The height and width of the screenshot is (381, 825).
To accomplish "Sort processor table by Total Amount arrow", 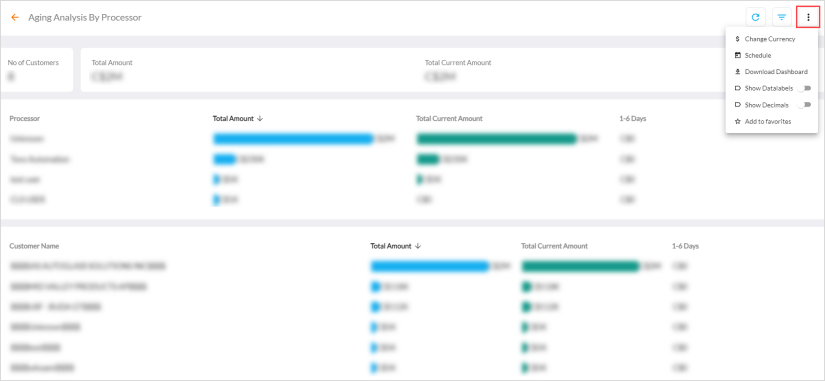I will coord(260,118).
